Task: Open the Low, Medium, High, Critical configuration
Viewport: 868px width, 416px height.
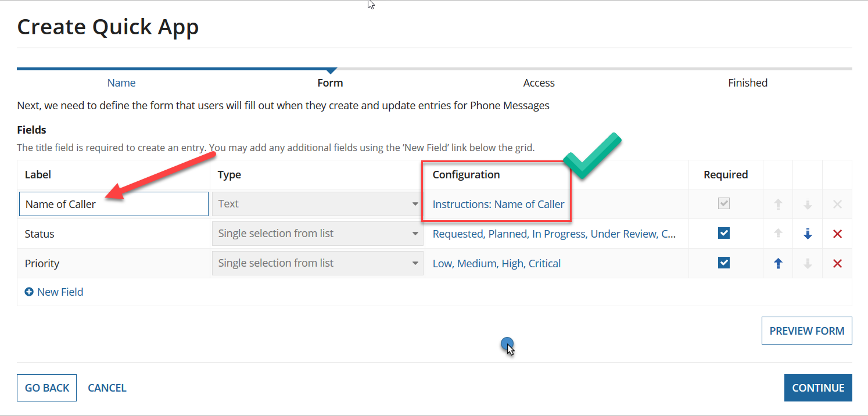Action: [497, 263]
